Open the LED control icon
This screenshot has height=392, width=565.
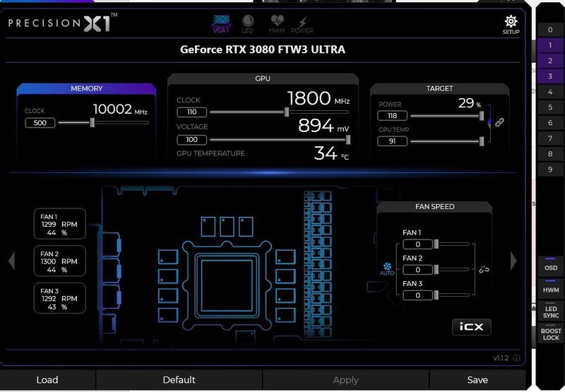pyautogui.click(x=248, y=24)
